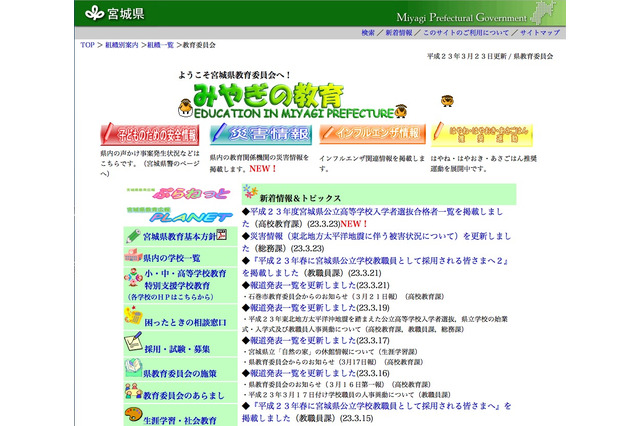Open 採用される皆さまへ link dated 23.3.15
The width and height of the screenshot is (640, 426).
tap(376, 412)
